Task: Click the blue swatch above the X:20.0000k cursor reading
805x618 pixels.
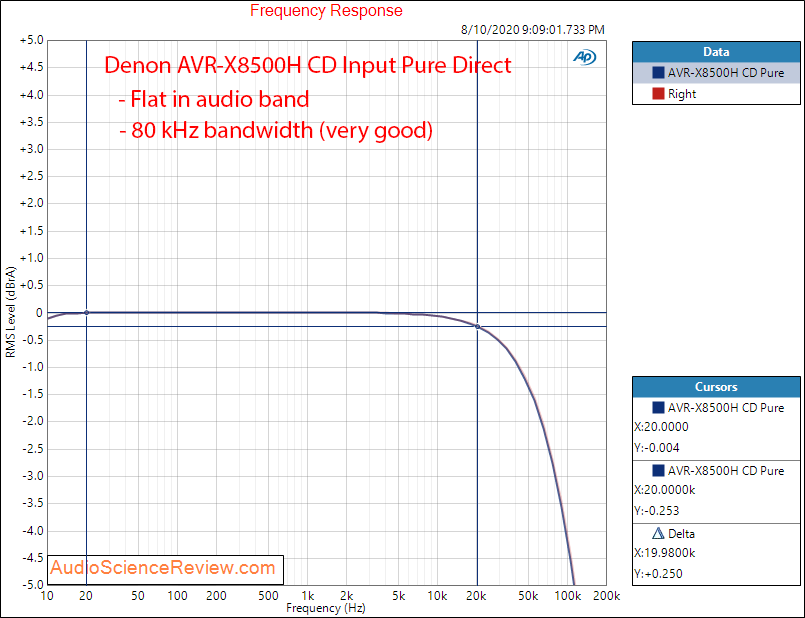Action: click(x=658, y=471)
